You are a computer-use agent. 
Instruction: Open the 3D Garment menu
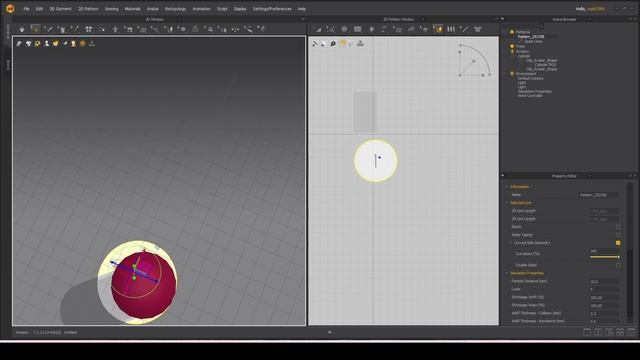point(60,9)
